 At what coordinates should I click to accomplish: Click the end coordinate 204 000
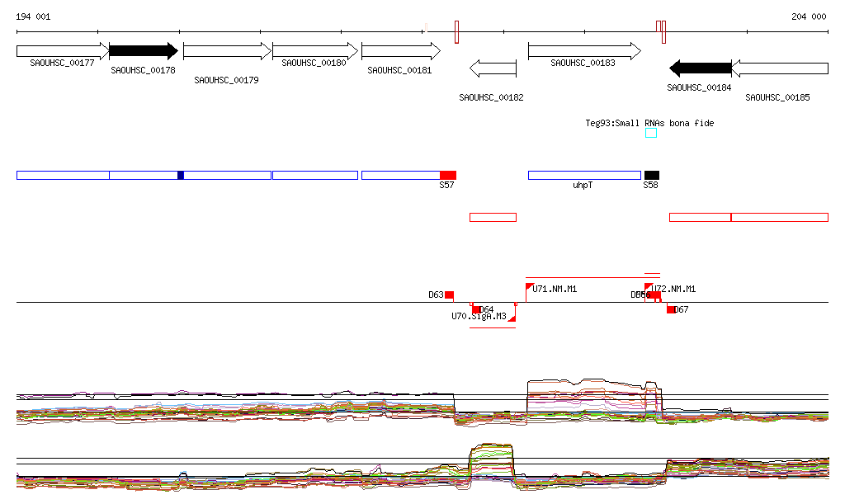809,16
